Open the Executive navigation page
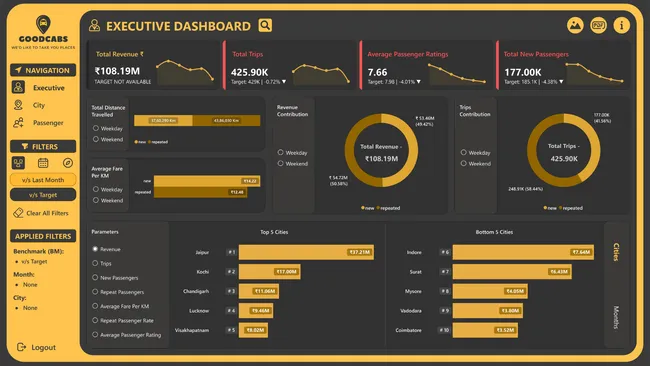 click(49, 88)
